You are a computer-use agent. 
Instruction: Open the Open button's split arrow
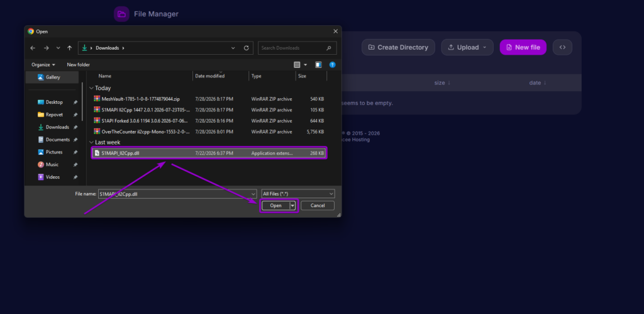click(x=293, y=206)
